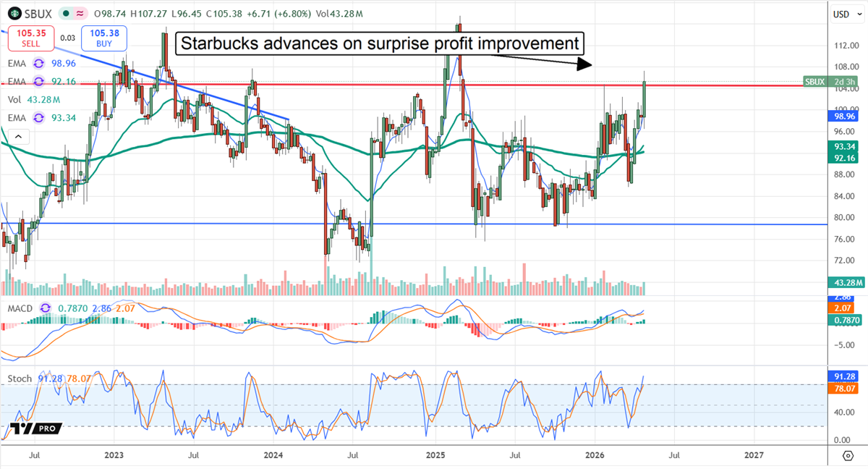Click the open price O98.74
The width and height of the screenshot is (868, 469).
click(109, 14)
